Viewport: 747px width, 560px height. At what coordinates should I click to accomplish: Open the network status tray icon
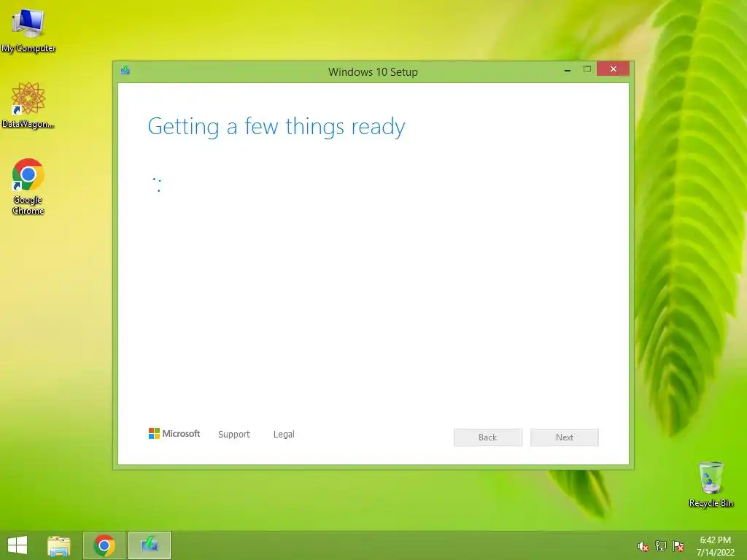[x=661, y=546]
